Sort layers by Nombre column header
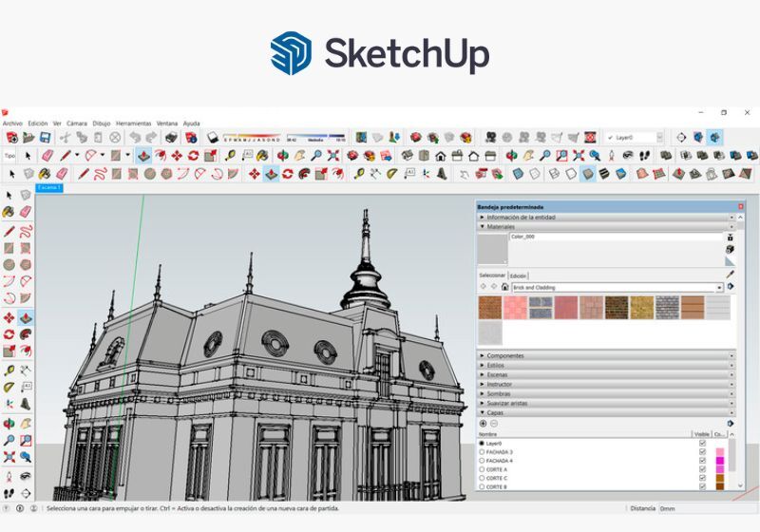Screen dimensions: 760x532 tap(487, 434)
